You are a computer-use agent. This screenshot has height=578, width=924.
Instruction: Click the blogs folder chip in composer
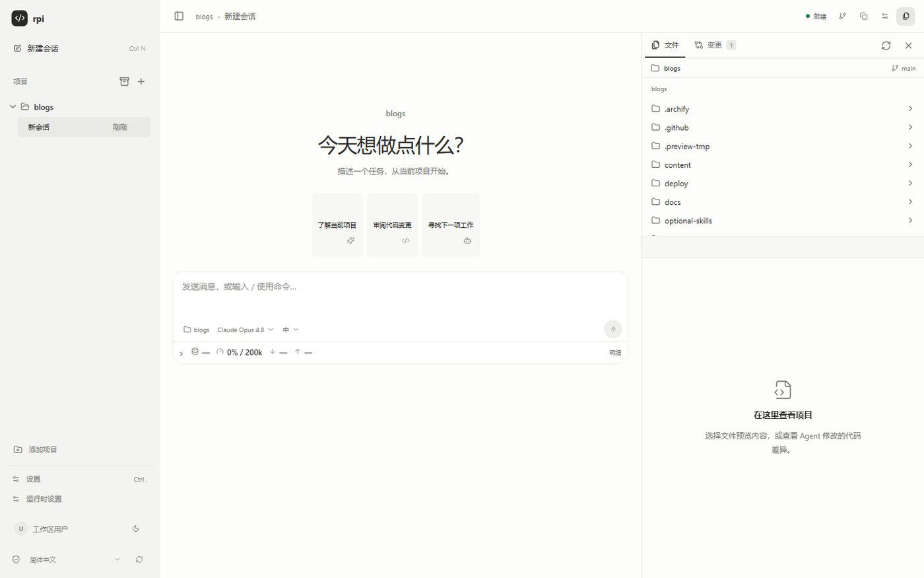197,330
